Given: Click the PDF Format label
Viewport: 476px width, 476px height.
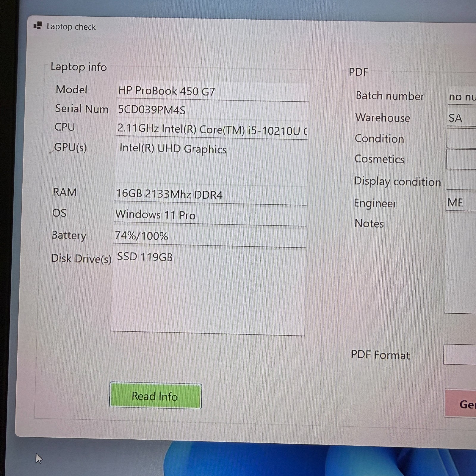Looking at the screenshot, I should point(380,355).
